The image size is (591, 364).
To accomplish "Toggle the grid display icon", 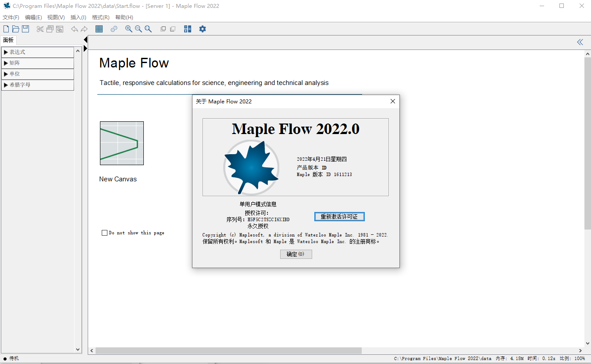I will coord(99,29).
